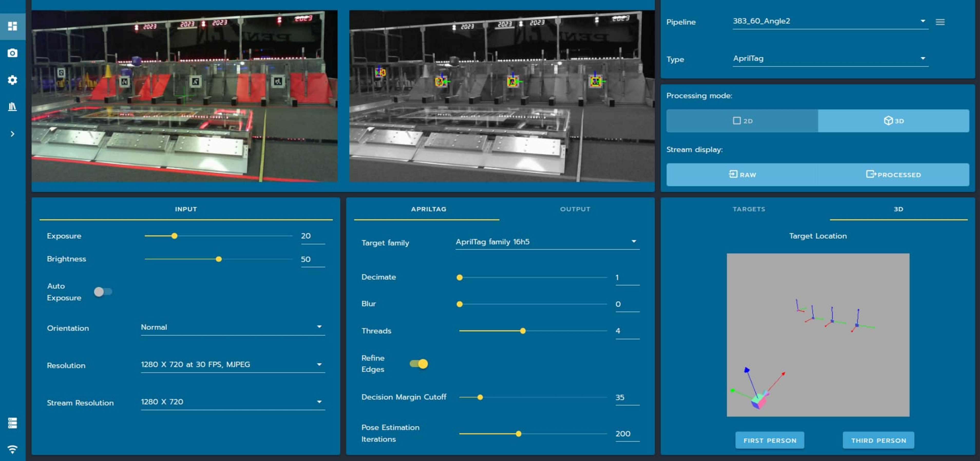The height and width of the screenshot is (461, 980).
Task: Open the Dashboard view in the sidebar
Action: coord(13,26)
